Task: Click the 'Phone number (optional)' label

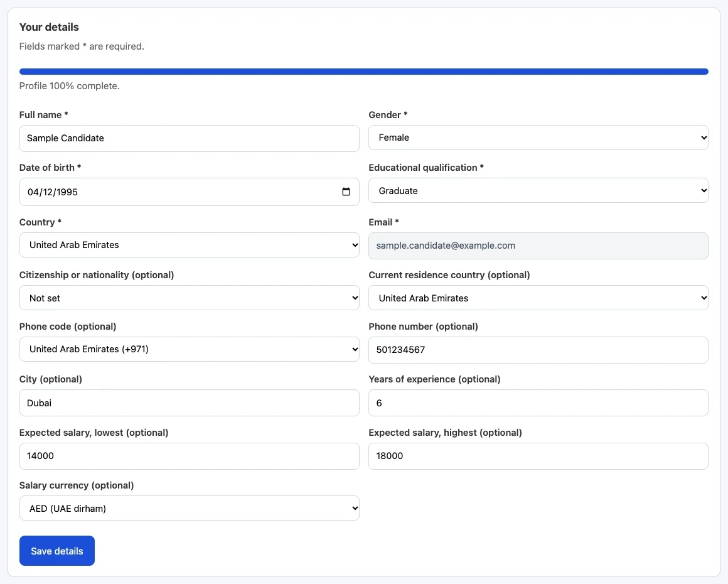Action: pyautogui.click(x=424, y=327)
